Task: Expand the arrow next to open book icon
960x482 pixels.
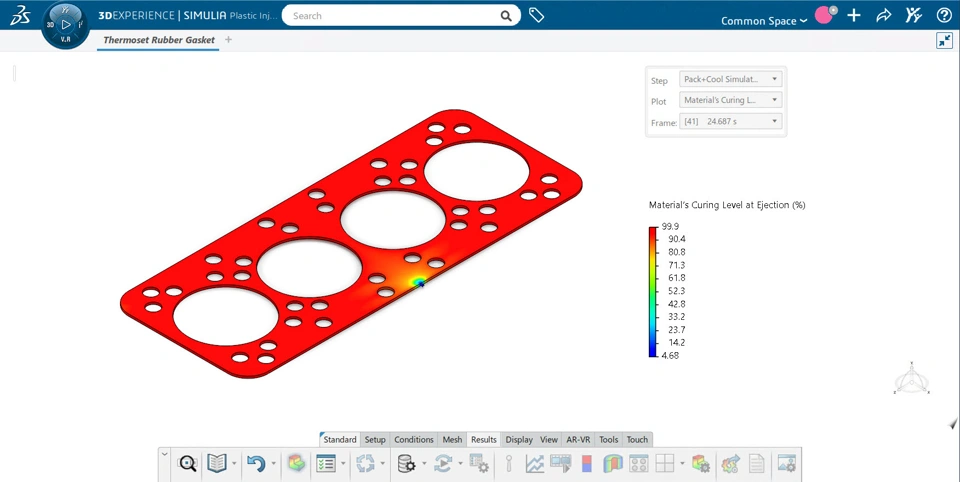Action: tap(234, 464)
